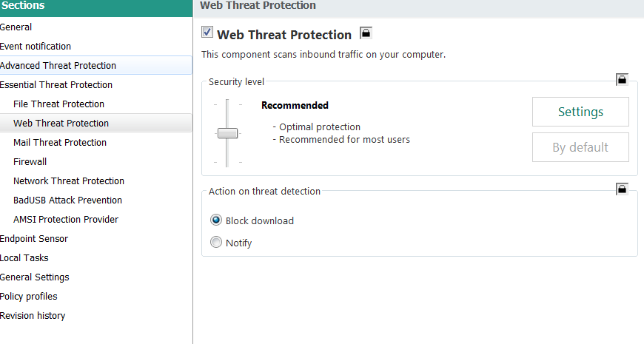Uncheck the Web Threat Protection checkbox

pos(207,33)
